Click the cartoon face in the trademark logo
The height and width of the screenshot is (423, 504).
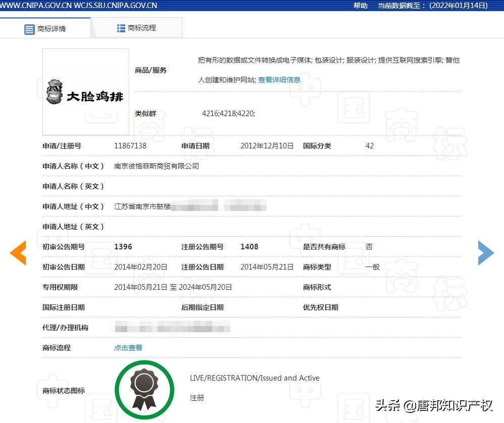54,91
